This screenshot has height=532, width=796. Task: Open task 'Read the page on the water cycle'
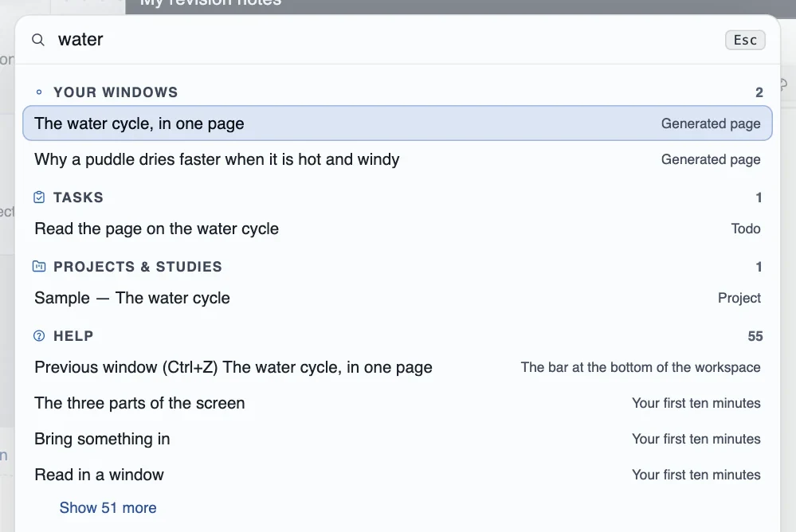(x=398, y=229)
